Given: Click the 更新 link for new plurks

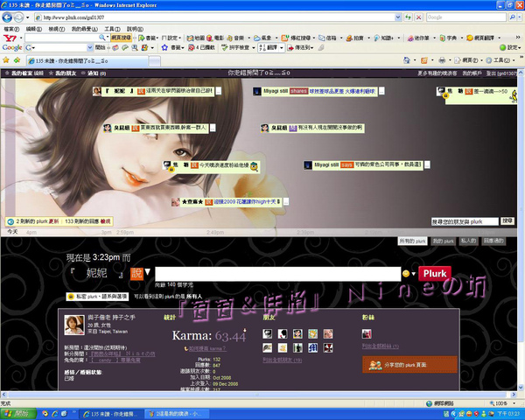Looking at the screenshot, I should click(x=54, y=221).
